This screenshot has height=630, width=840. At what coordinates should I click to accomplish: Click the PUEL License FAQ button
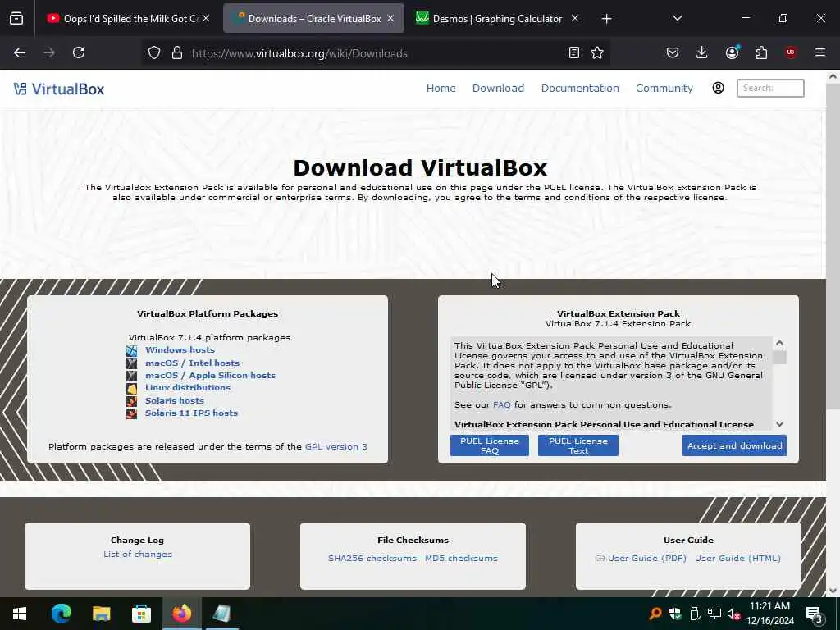490,445
